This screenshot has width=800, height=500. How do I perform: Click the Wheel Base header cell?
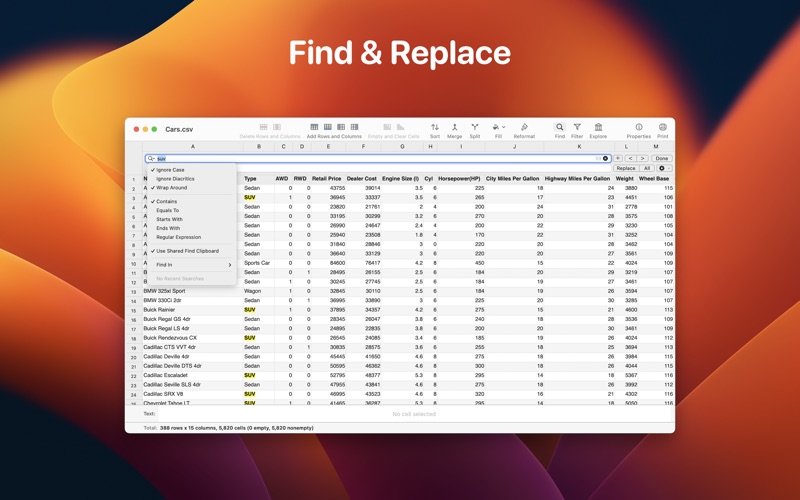[654, 179]
